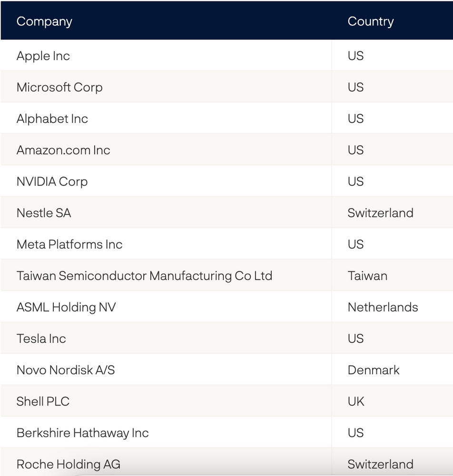The width and height of the screenshot is (453, 476).
Task: Pick the Novo Nordisk A/S entry
Action: [x=66, y=370]
